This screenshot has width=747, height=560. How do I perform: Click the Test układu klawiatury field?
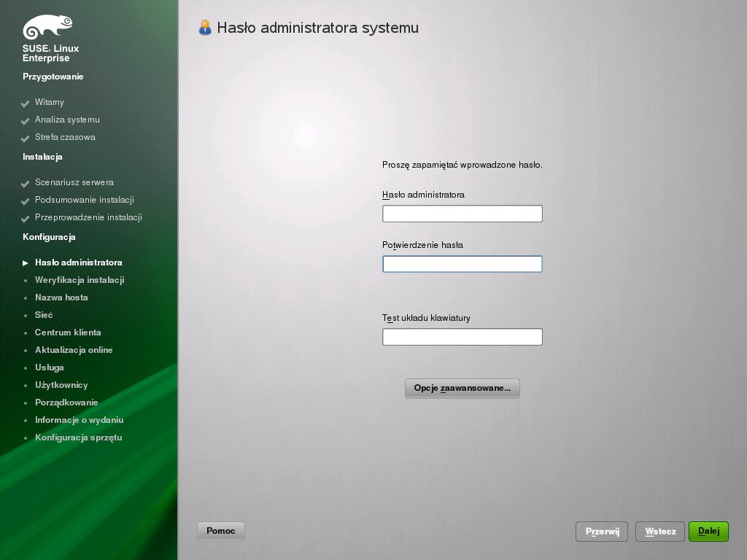pyautogui.click(x=462, y=337)
